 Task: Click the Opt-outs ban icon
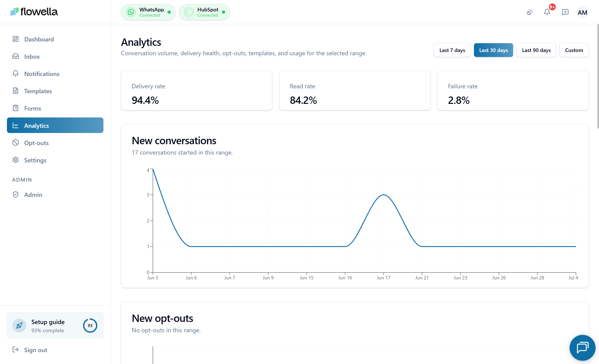pyautogui.click(x=16, y=142)
